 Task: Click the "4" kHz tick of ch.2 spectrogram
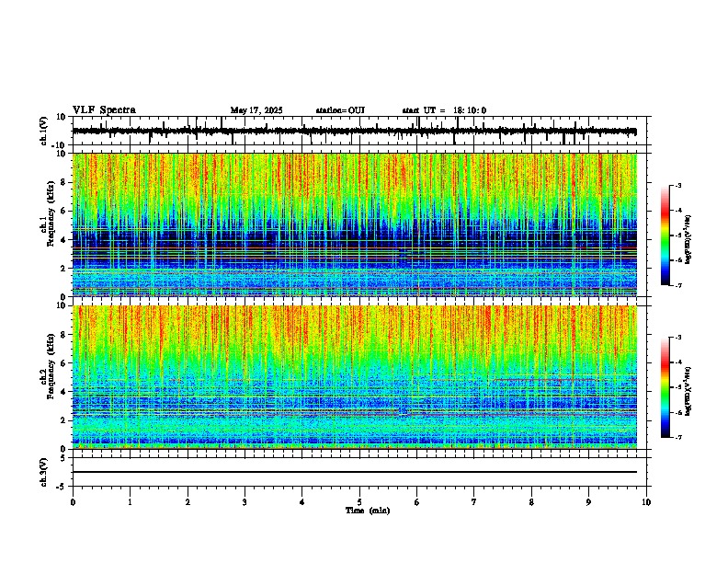63,392
